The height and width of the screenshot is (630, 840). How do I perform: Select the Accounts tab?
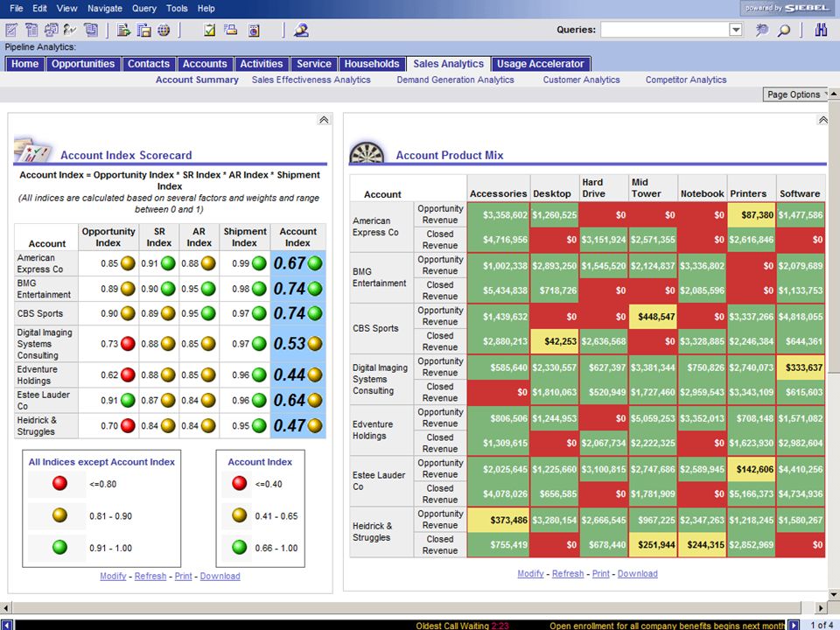(205, 64)
